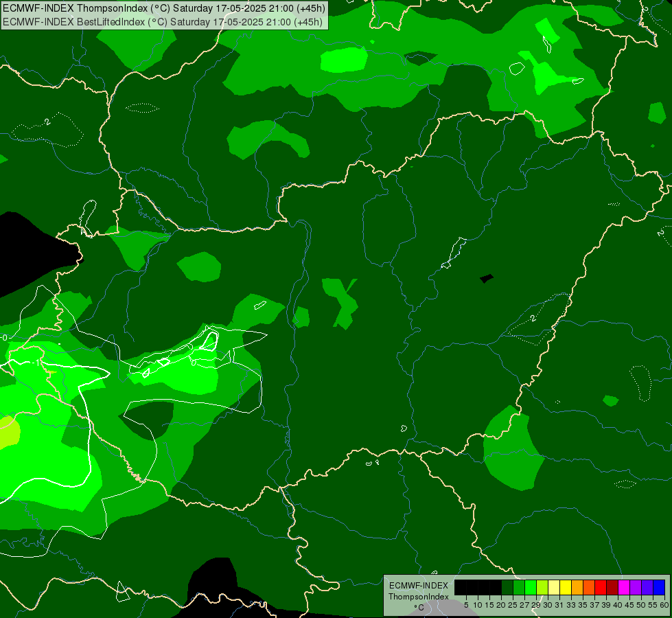
Task: Click the ECMWF-INDEX label in the legend
Action: pyautogui.click(x=419, y=586)
